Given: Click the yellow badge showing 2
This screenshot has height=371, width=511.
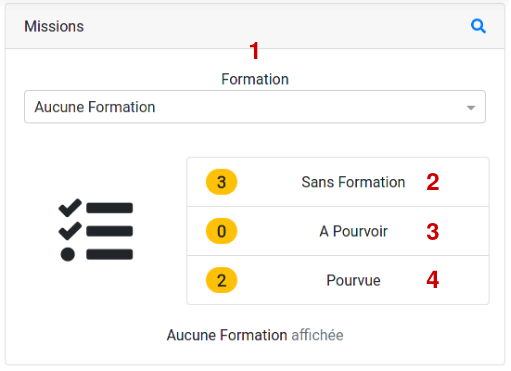Looking at the screenshot, I should pos(222,280).
